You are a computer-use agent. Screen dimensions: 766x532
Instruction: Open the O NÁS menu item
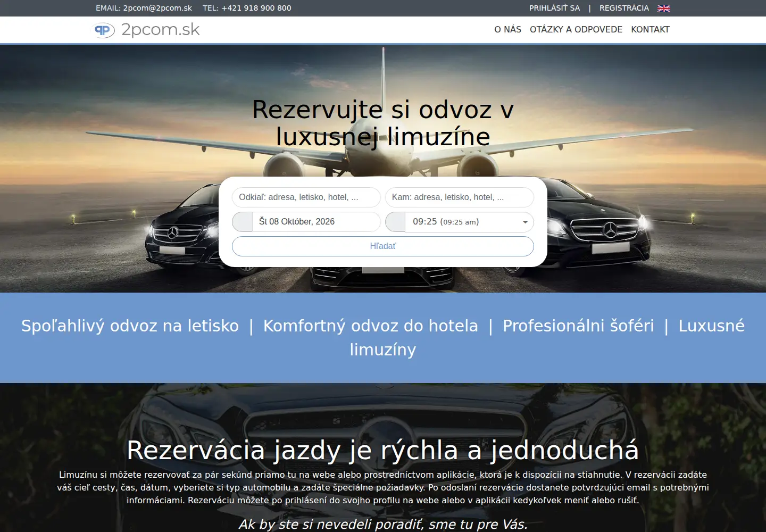[x=507, y=29]
